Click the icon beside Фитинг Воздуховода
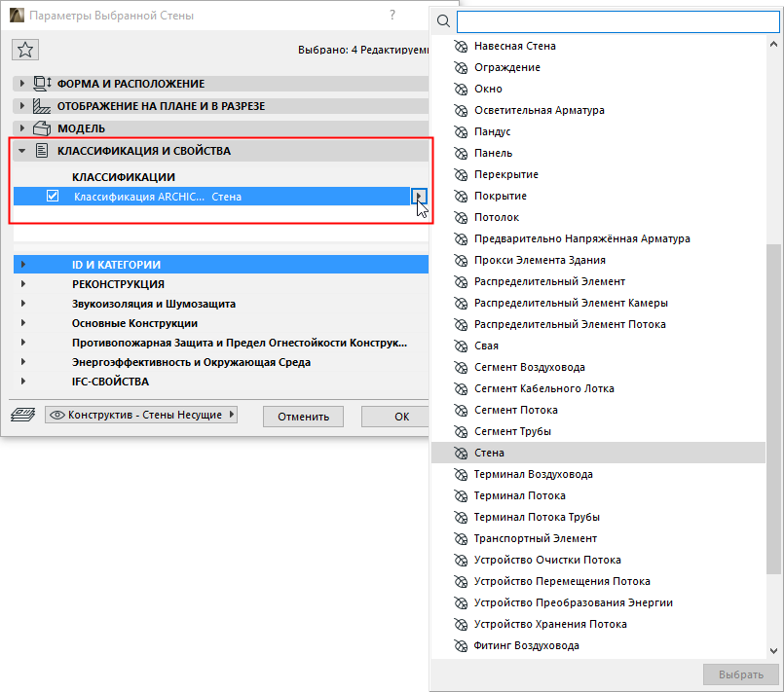The image size is (784, 692). click(461, 645)
